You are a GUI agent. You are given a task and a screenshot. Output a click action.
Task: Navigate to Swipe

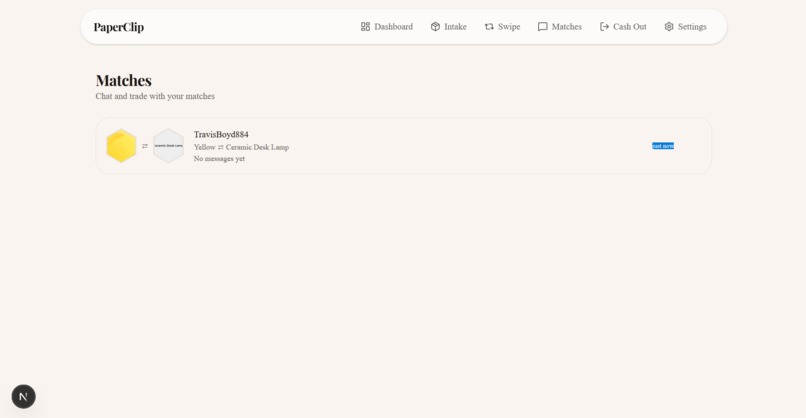[x=502, y=27]
